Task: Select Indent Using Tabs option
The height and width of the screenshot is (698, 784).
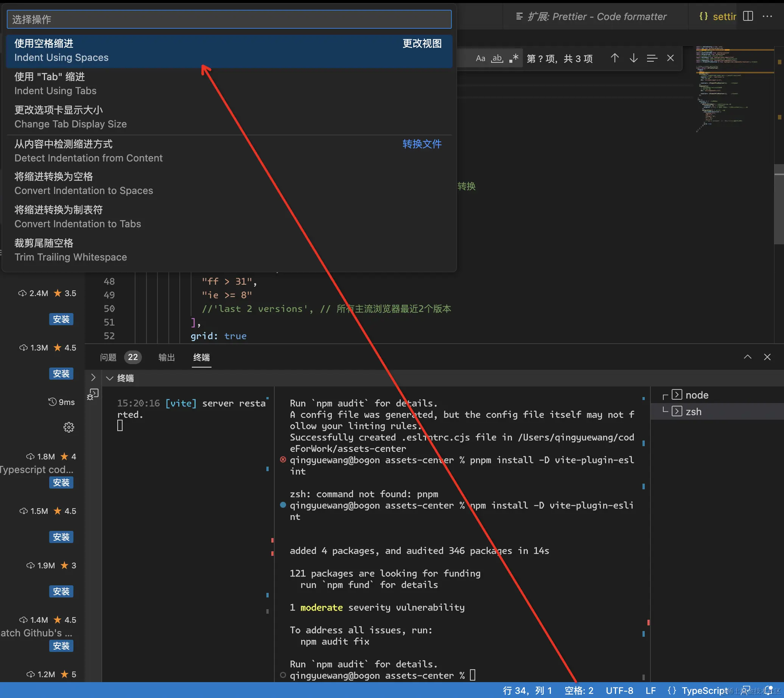Action: pos(229,84)
